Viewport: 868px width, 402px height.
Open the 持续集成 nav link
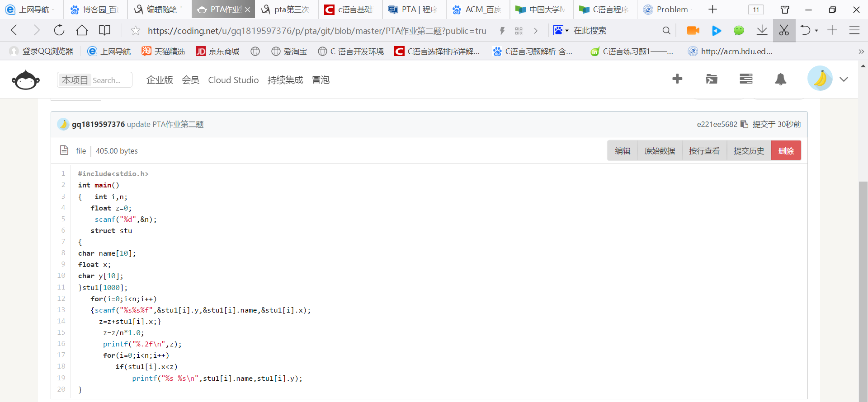285,80
